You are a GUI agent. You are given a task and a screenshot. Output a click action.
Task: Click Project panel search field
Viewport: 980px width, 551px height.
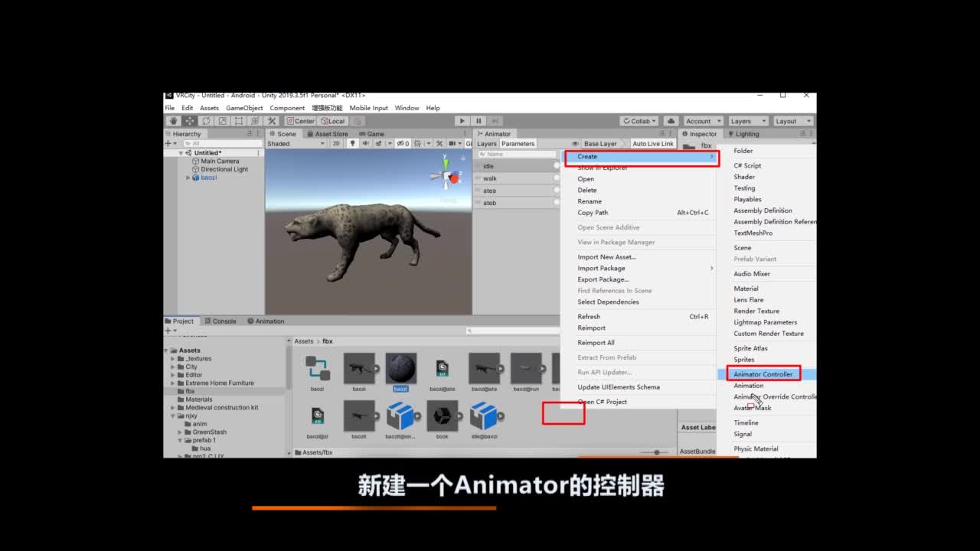point(514,331)
